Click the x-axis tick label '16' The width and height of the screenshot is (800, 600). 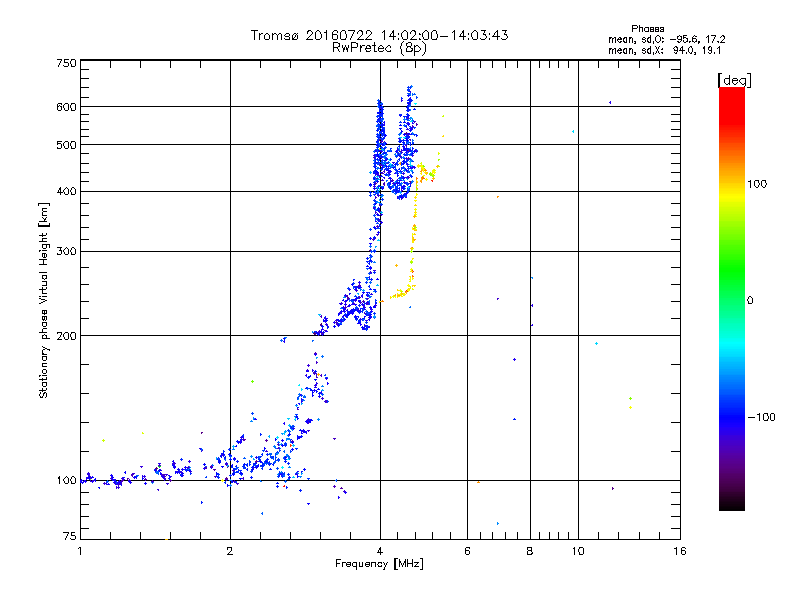(680, 551)
